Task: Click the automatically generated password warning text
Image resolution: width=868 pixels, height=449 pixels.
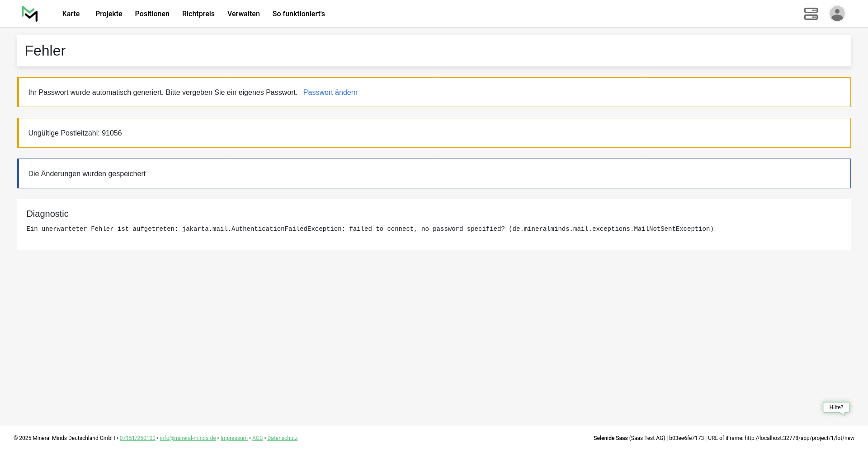Action: [x=163, y=93]
